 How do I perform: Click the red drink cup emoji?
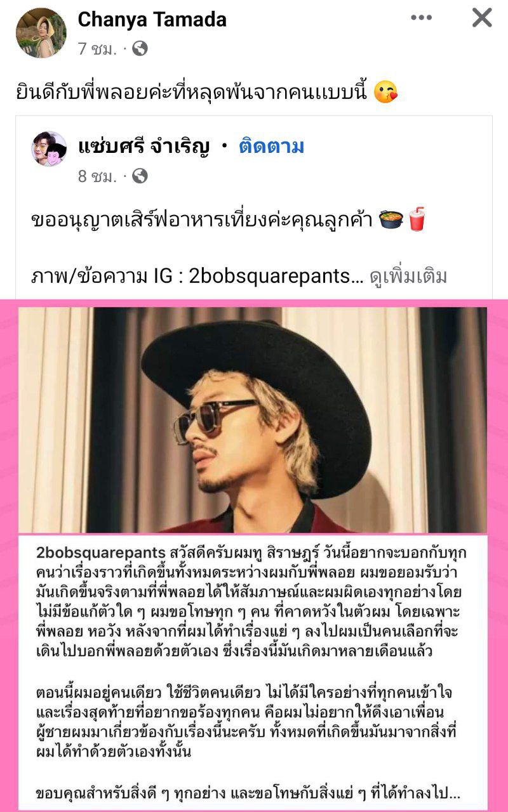pyautogui.click(x=417, y=220)
